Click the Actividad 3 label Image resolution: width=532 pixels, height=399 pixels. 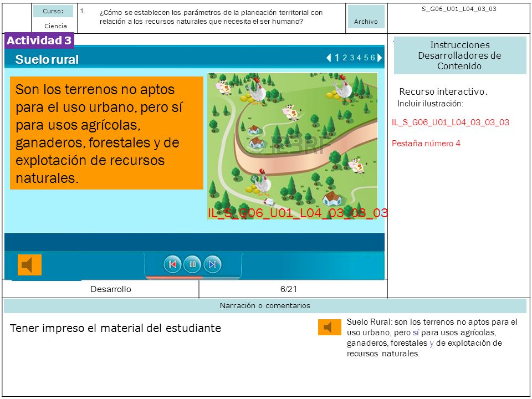(x=39, y=40)
